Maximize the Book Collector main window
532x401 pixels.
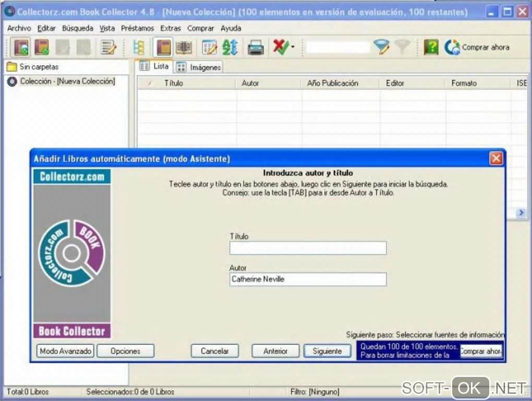(x=507, y=12)
